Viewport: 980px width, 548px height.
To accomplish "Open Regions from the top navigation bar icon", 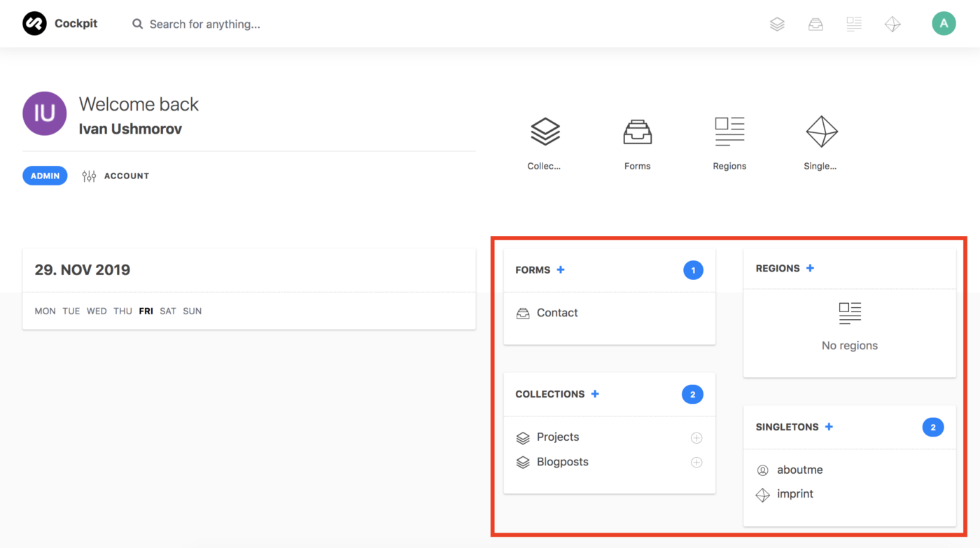I will [x=854, y=24].
